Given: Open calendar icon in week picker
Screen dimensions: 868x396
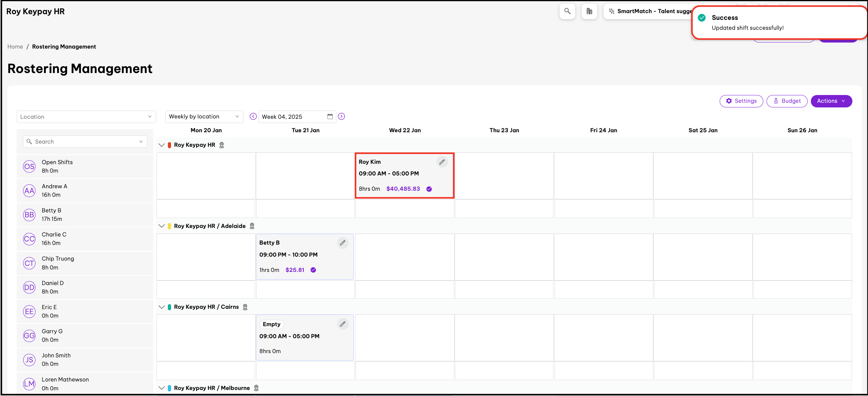Looking at the screenshot, I should [330, 117].
